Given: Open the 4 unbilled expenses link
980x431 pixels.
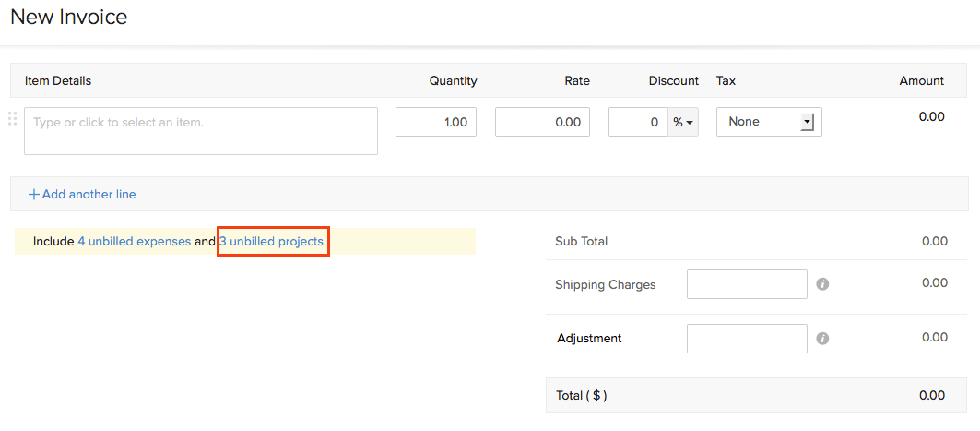Looking at the screenshot, I should point(134,242).
